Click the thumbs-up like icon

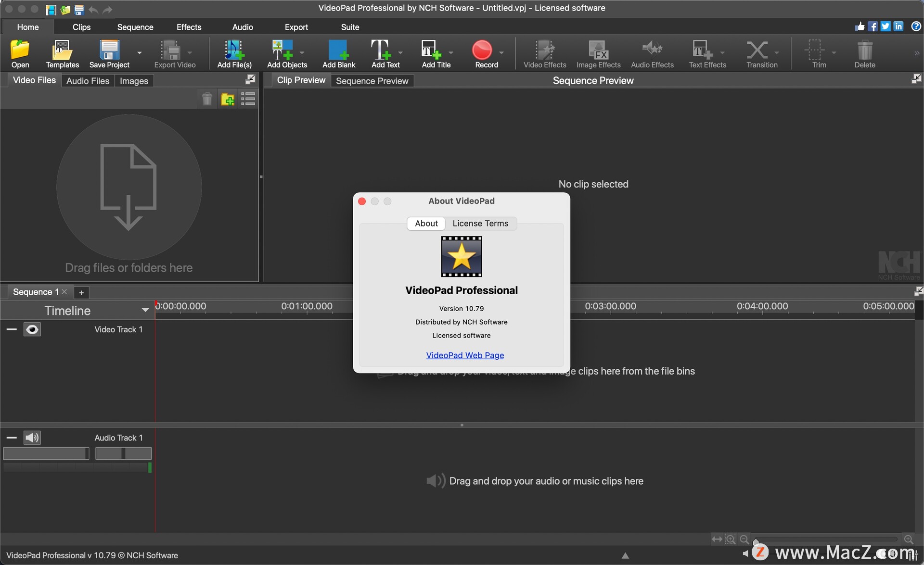click(x=860, y=26)
